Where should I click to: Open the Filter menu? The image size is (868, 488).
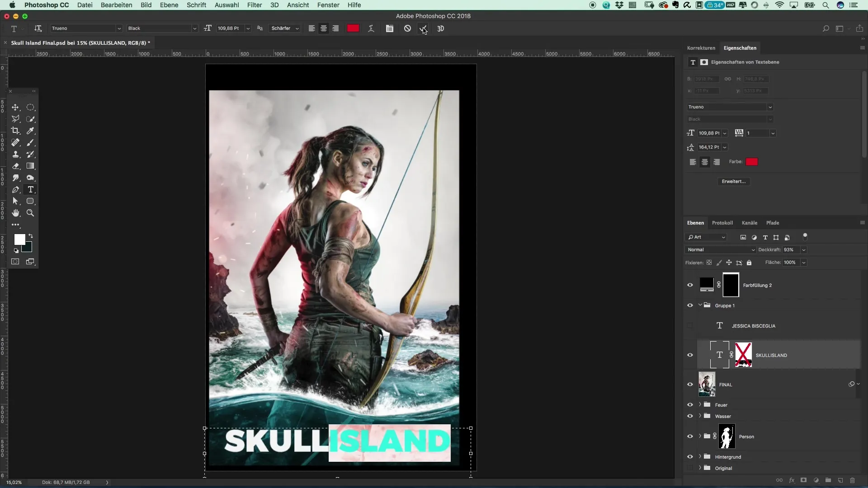tap(255, 5)
